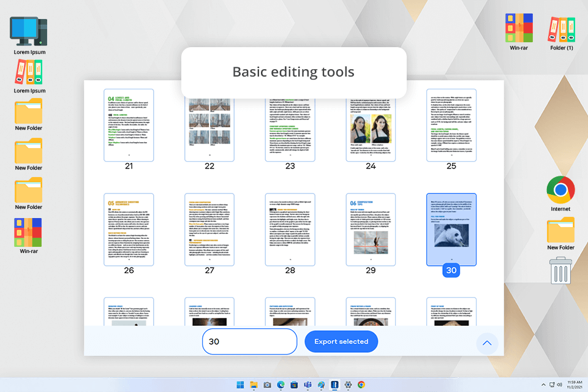Open Microsoft Teams in taskbar
The width and height of the screenshot is (588, 392).
(x=308, y=385)
